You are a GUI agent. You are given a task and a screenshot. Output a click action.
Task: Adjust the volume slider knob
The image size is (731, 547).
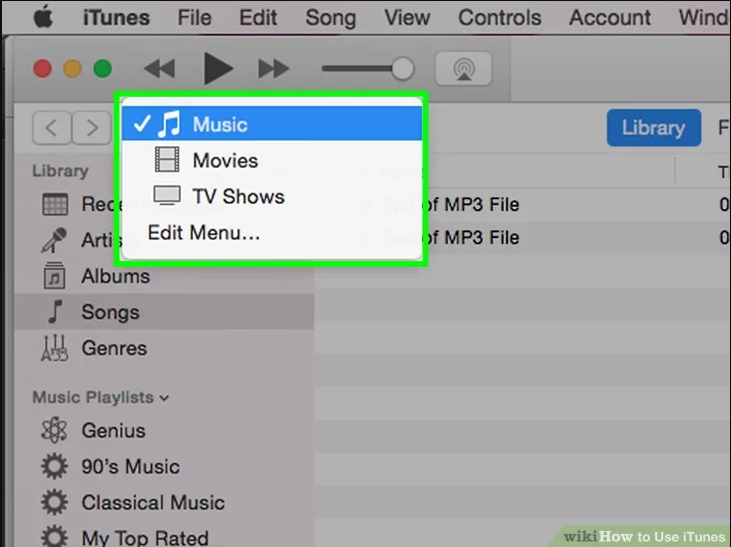[402, 69]
